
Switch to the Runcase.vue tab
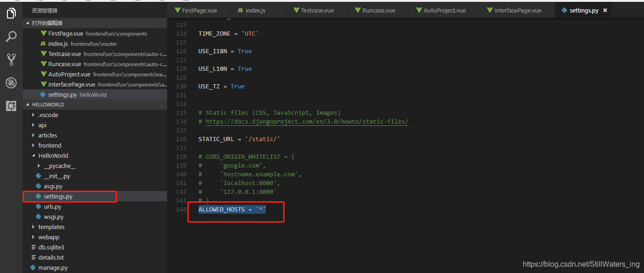point(378,10)
